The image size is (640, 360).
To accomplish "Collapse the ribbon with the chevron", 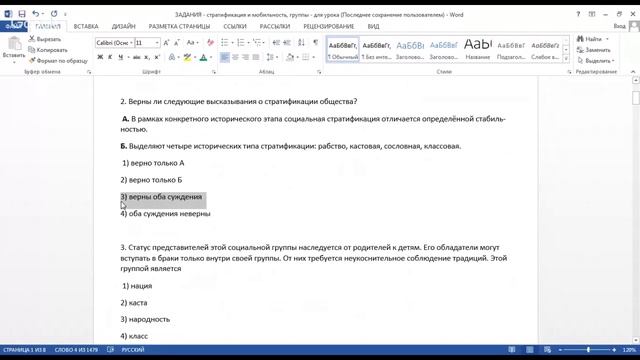I will [633, 72].
